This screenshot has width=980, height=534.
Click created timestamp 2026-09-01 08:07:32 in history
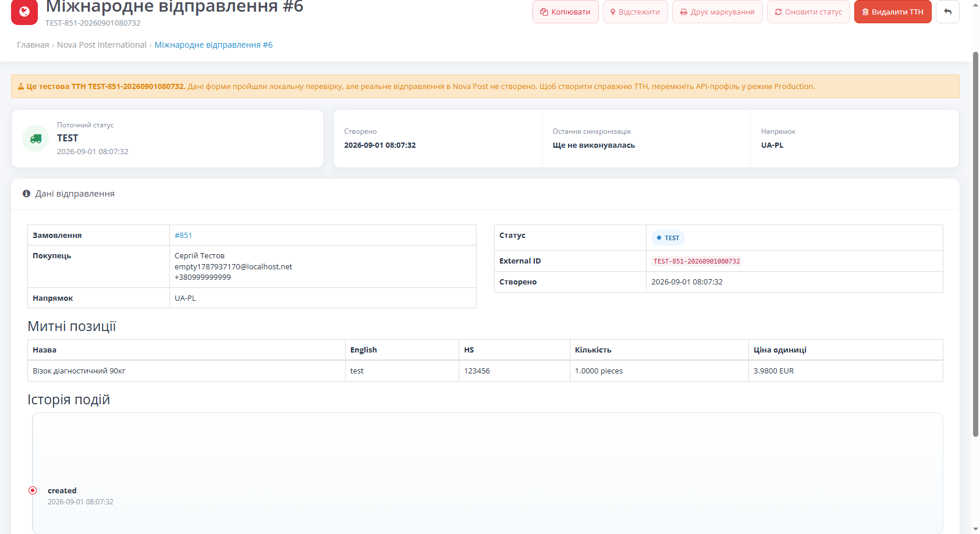(x=80, y=502)
